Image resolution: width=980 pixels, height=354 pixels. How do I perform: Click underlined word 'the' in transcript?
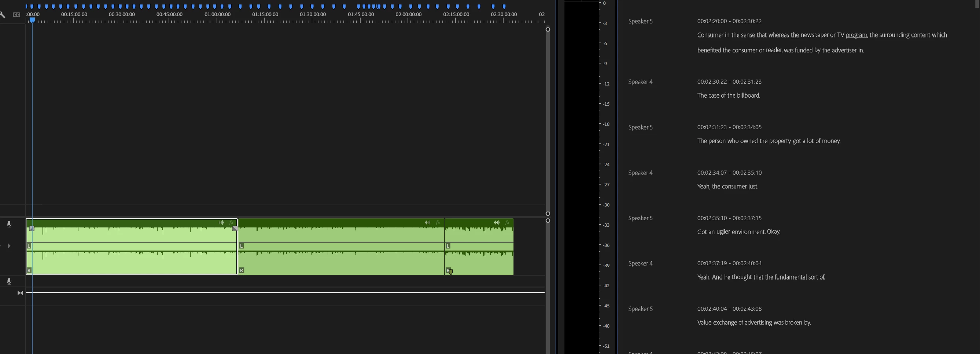coord(795,35)
